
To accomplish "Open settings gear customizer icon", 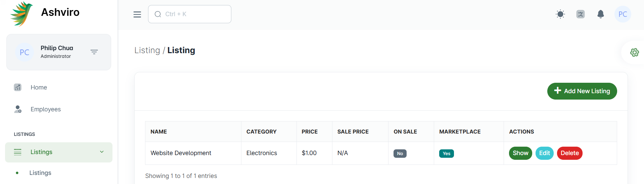I will (634, 52).
